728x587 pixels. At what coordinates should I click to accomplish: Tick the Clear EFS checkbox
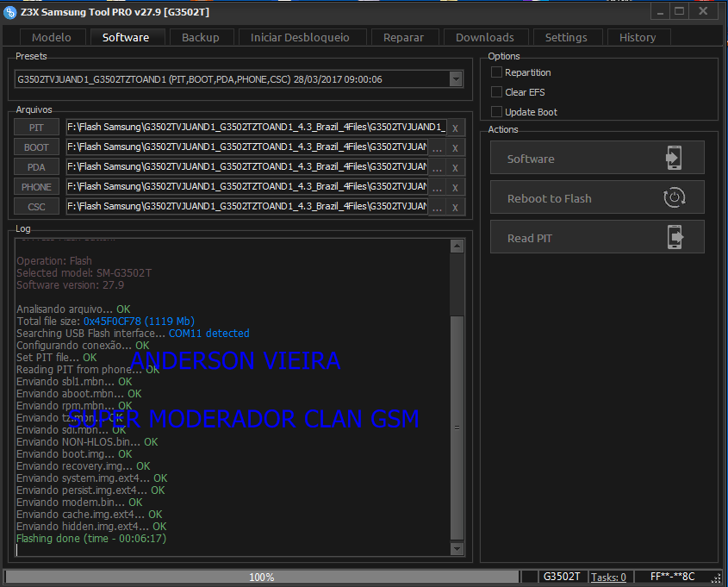[x=496, y=92]
